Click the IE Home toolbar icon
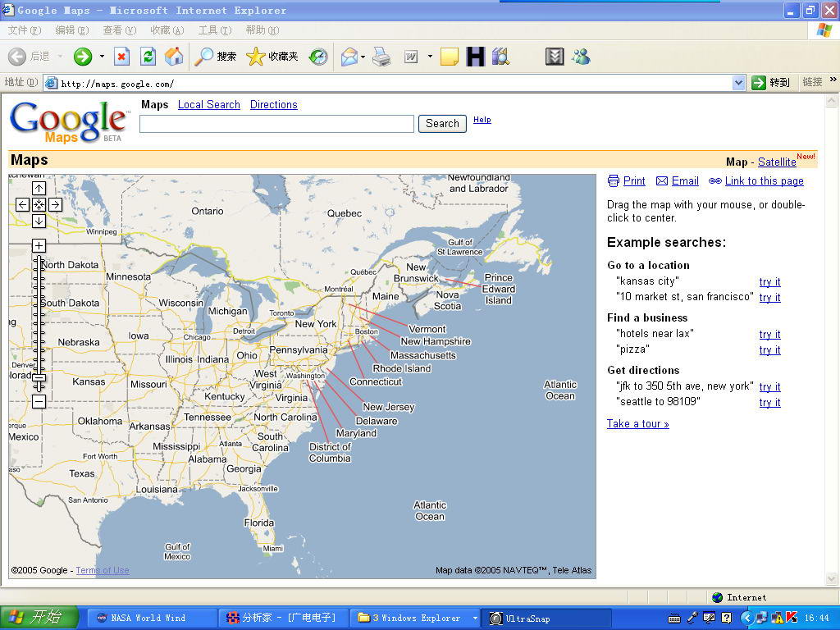 pos(174,57)
